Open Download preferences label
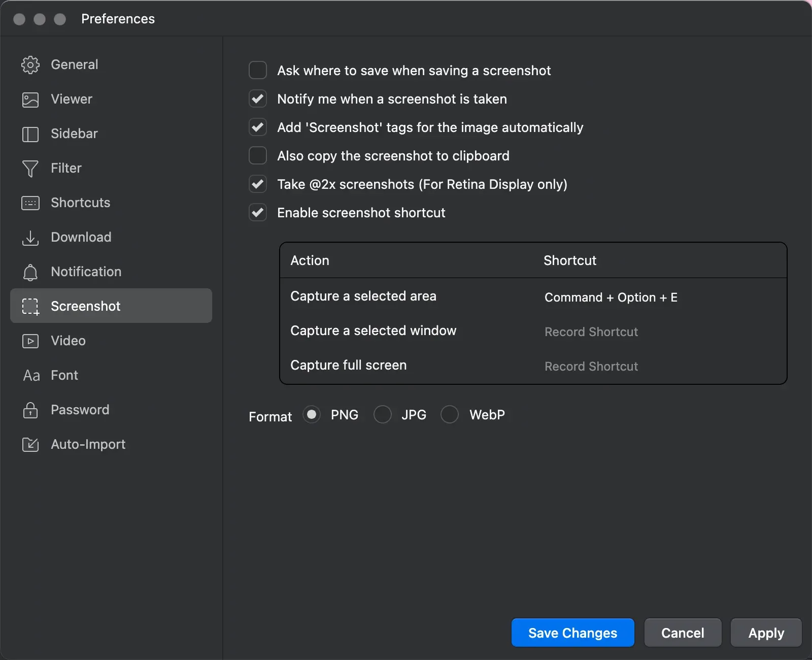 click(x=81, y=237)
